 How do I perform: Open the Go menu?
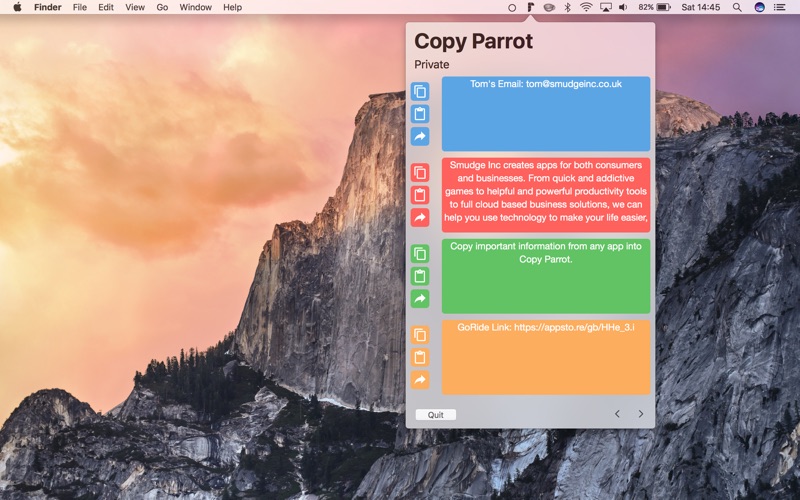[162, 7]
